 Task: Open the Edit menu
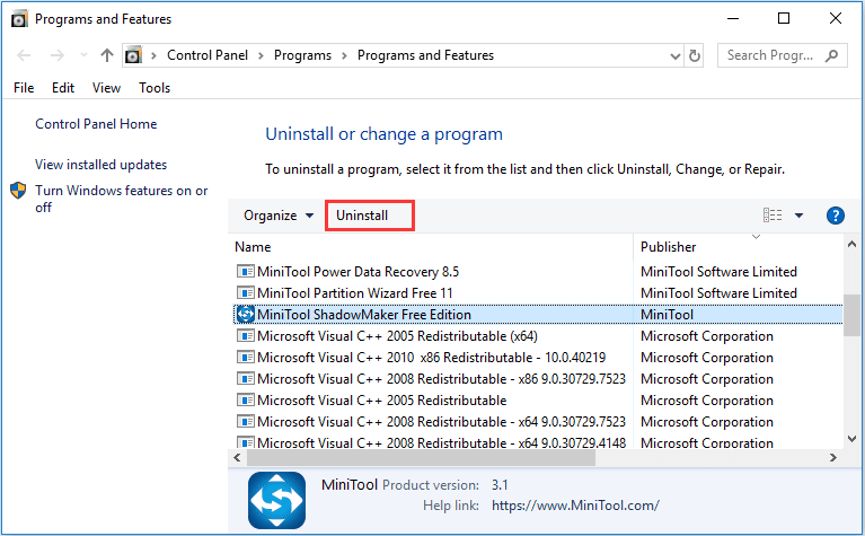click(63, 88)
